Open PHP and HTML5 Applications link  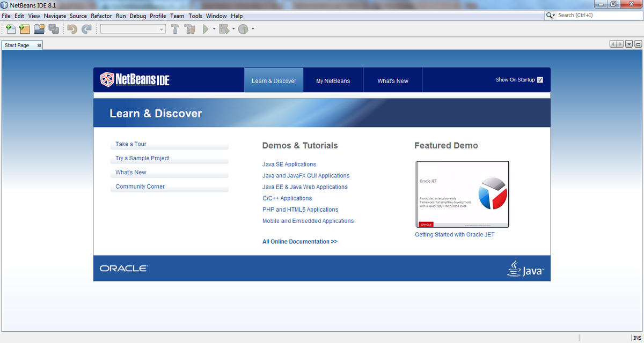[301, 210]
